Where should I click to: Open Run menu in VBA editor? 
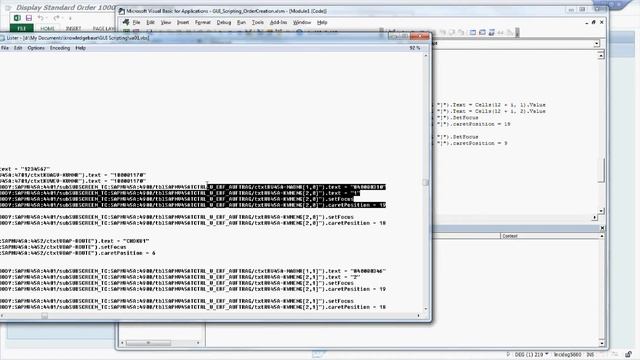[x=241, y=22]
